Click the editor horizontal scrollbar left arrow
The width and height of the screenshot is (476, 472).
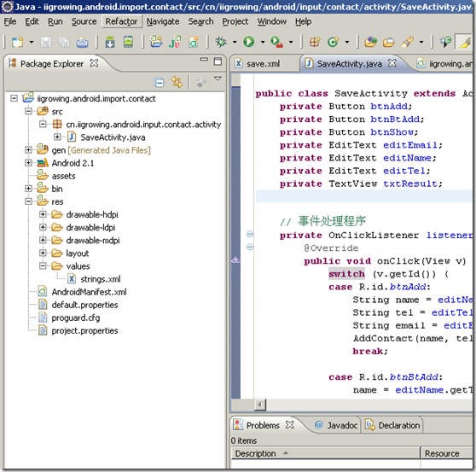260,405
